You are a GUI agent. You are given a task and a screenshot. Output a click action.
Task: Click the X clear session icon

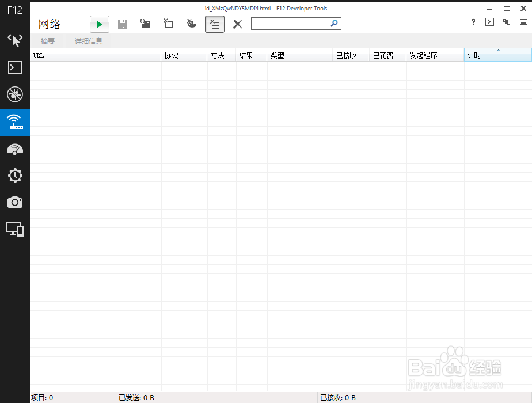238,24
